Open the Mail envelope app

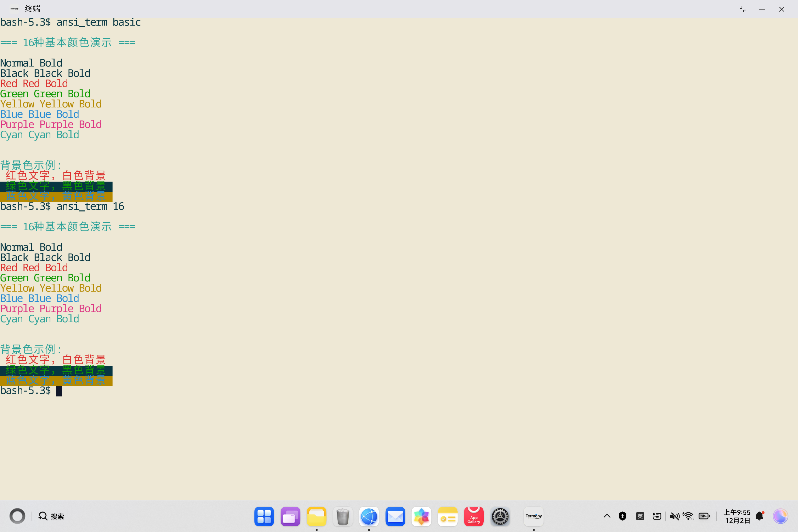coord(395,516)
